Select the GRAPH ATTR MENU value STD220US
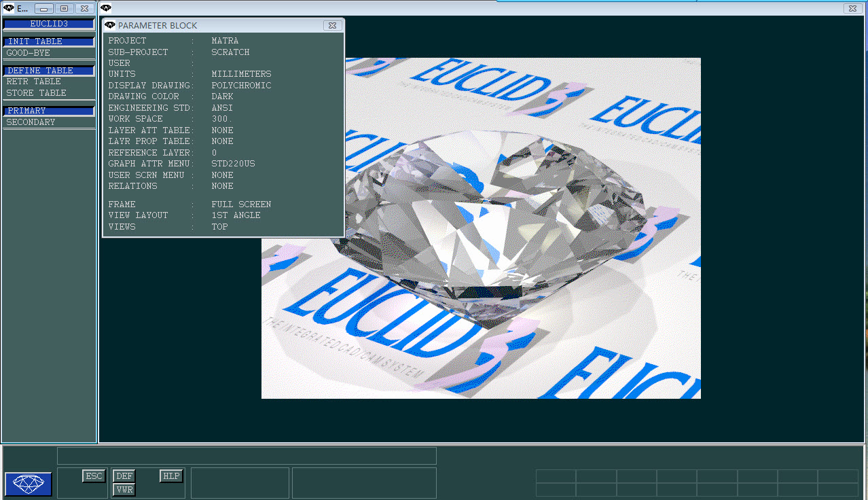Viewport: 868px width, 500px height. pos(233,164)
